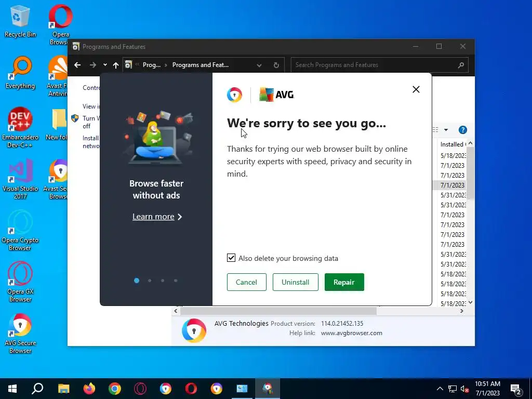Launch Opera GX from the taskbar
Viewport: 532px width, 399px height.
point(140,389)
